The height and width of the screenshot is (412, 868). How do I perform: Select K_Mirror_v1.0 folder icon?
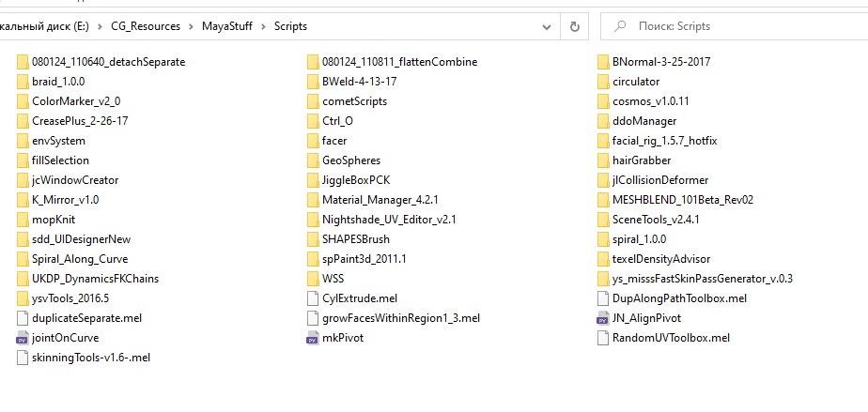(x=23, y=200)
